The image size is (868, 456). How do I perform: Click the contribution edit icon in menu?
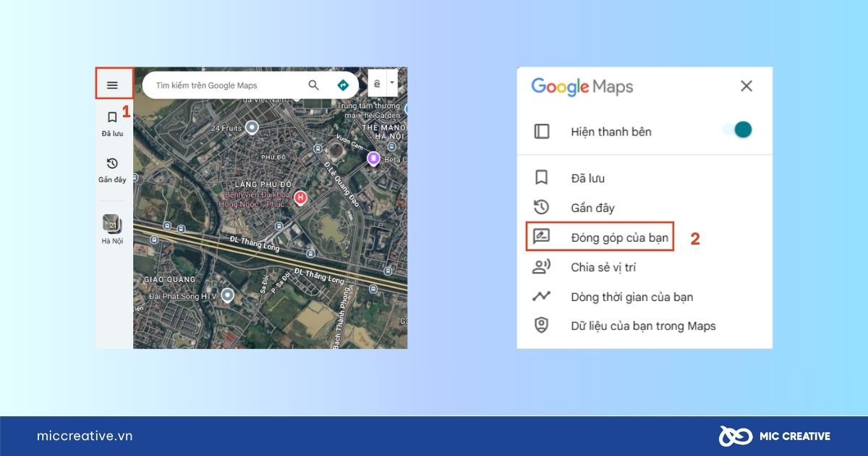point(541,237)
